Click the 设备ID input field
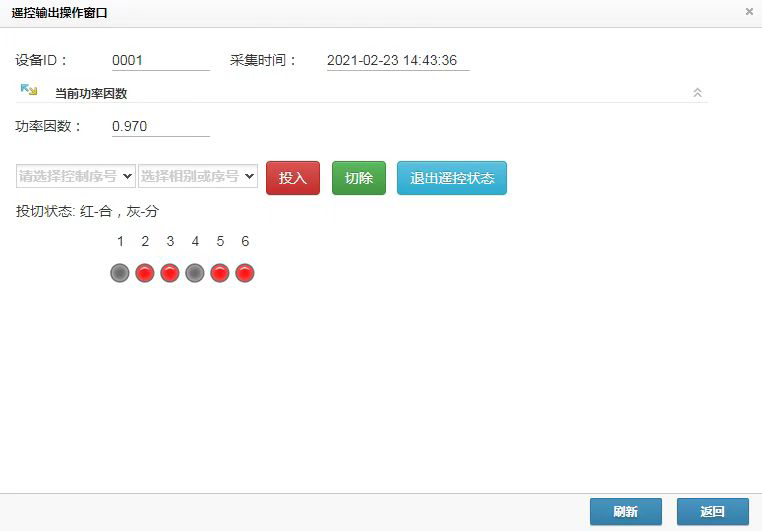The height and width of the screenshot is (531, 762). pyautogui.click(x=160, y=60)
